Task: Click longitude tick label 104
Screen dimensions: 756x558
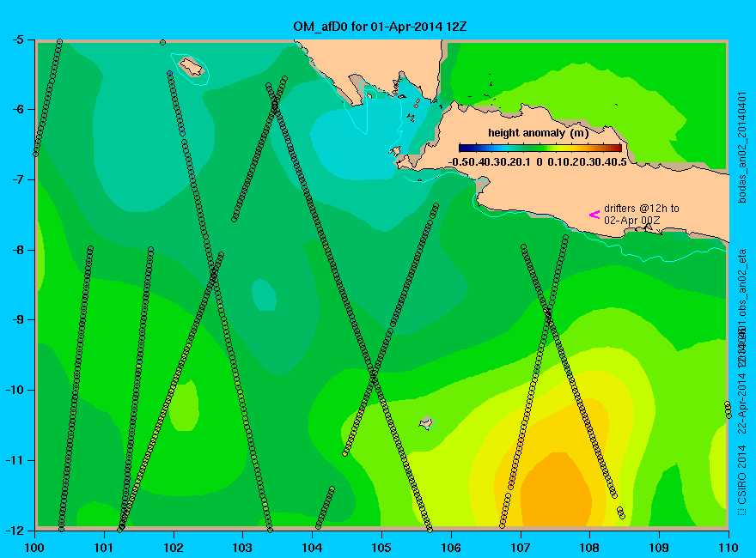Action: pyautogui.click(x=312, y=548)
